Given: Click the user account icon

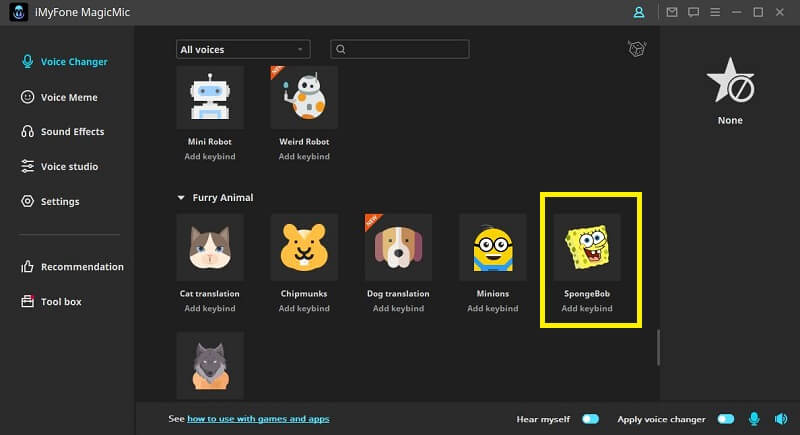Looking at the screenshot, I should click(x=638, y=12).
